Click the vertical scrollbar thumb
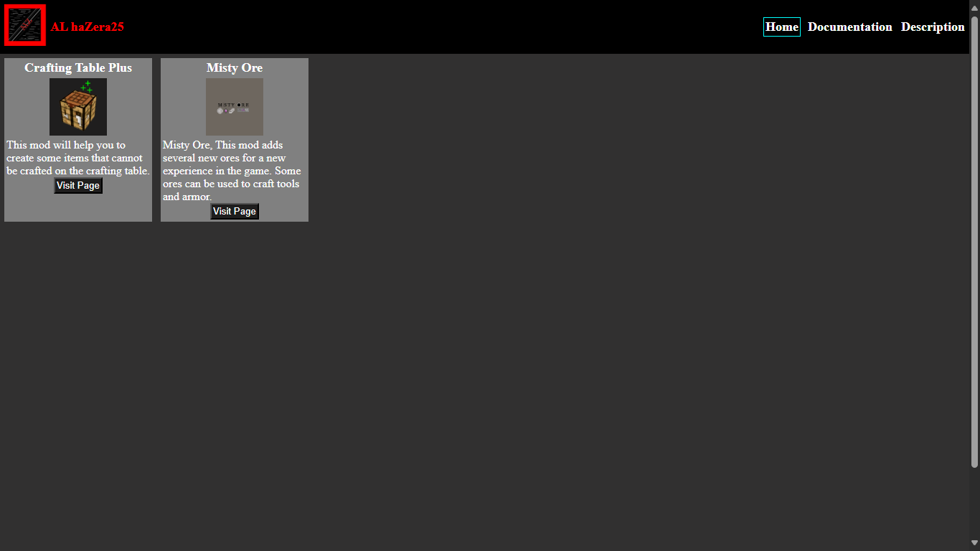Image resolution: width=980 pixels, height=551 pixels. point(974,237)
